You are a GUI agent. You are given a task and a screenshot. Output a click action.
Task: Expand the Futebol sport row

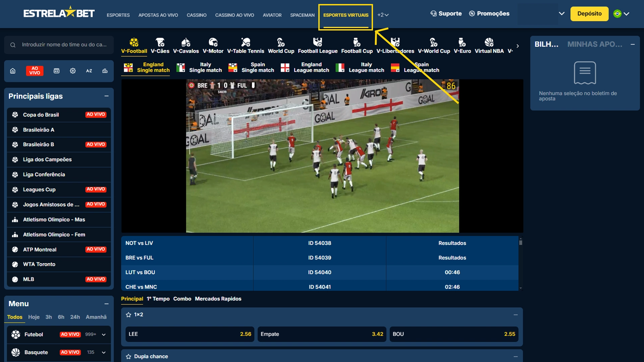pyautogui.click(x=104, y=335)
